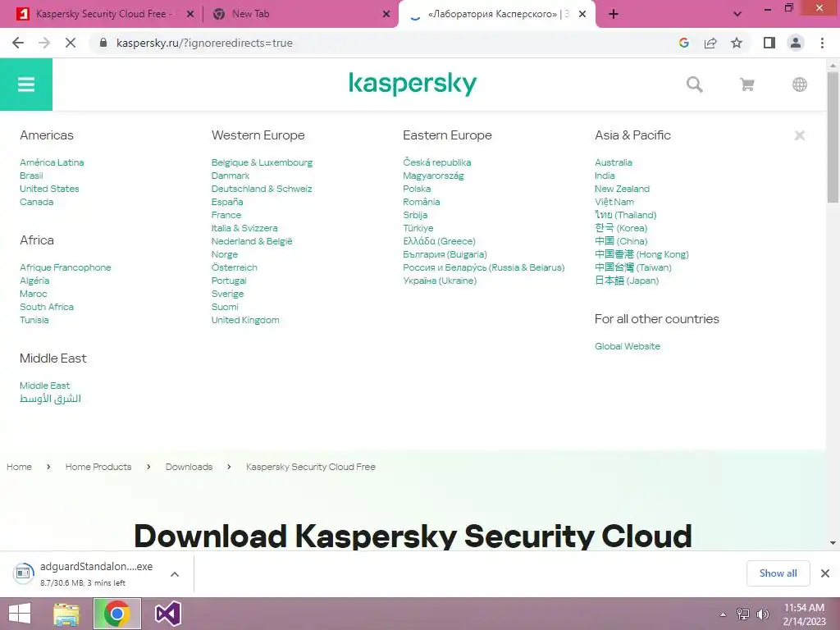This screenshot has width=840, height=630.
Task: Click the network tray icon
Action: 742,614
